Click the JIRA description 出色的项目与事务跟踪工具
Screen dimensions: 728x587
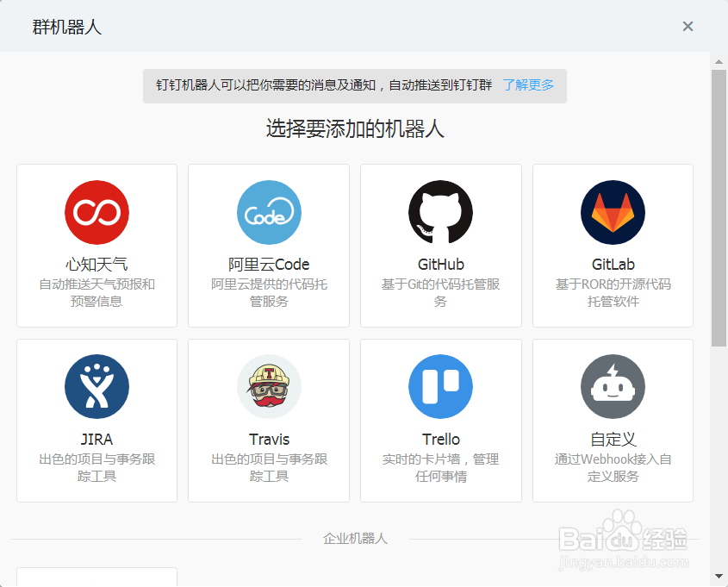(x=96, y=468)
